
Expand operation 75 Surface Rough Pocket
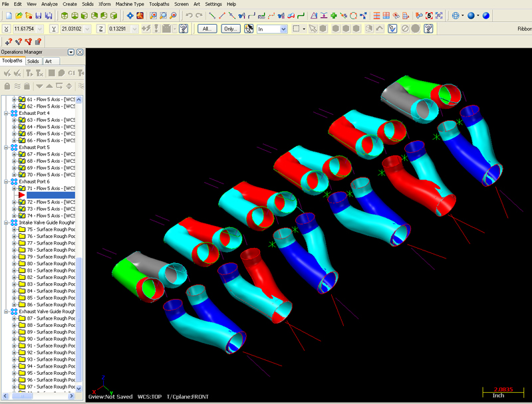click(14, 229)
